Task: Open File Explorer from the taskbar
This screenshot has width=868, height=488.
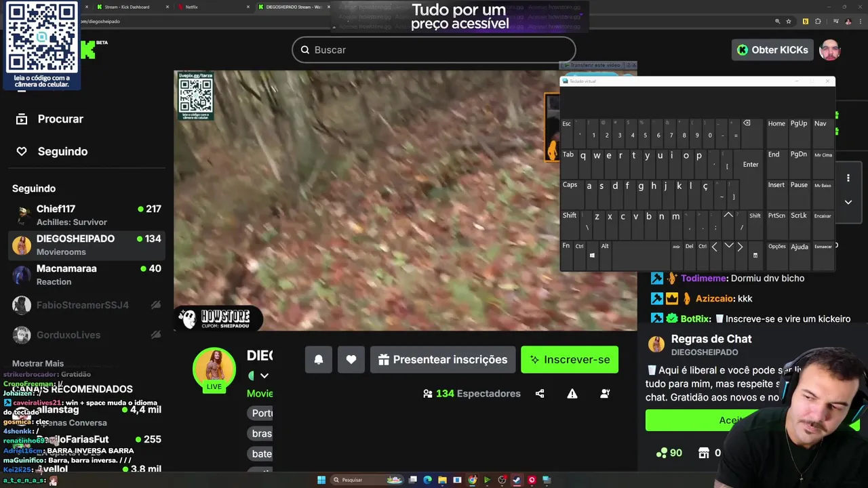Action: coord(442,480)
